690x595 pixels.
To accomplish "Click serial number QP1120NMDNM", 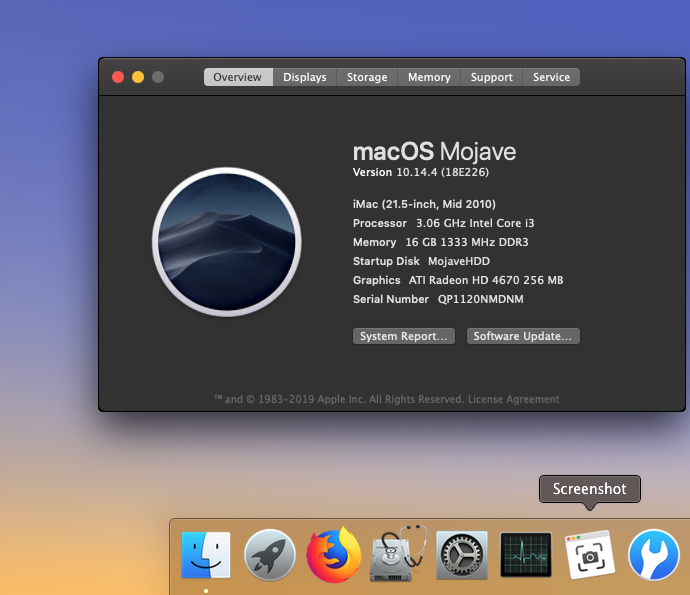I will (x=481, y=299).
